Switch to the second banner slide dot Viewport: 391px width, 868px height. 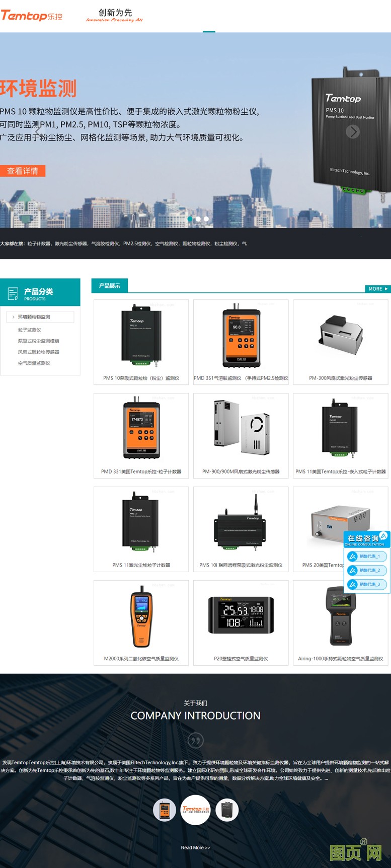tap(198, 219)
